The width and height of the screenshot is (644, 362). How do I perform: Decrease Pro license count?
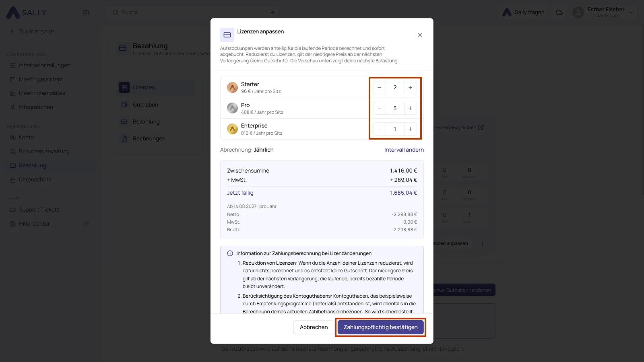pos(379,108)
